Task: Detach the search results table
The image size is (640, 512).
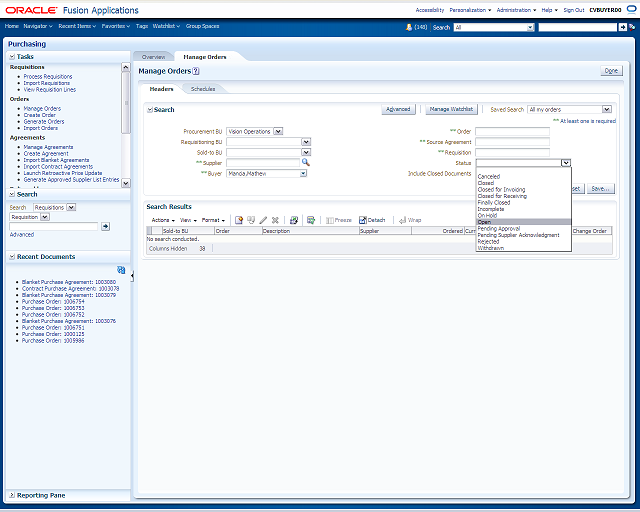Action: 372,220
